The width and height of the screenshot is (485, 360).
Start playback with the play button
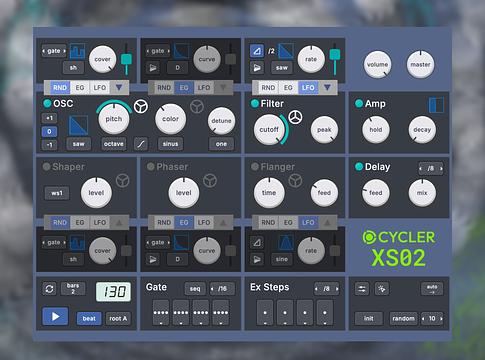(x=55, y=316)
